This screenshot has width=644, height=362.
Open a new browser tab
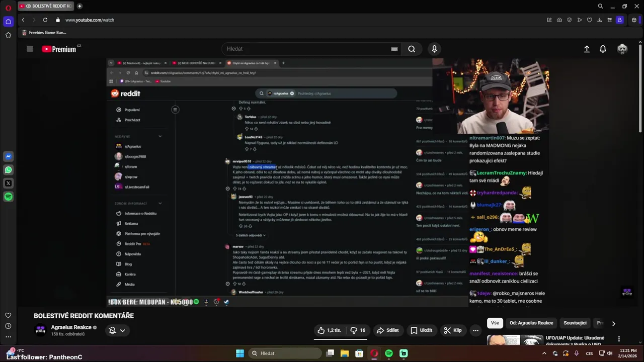tap(79, 6)
